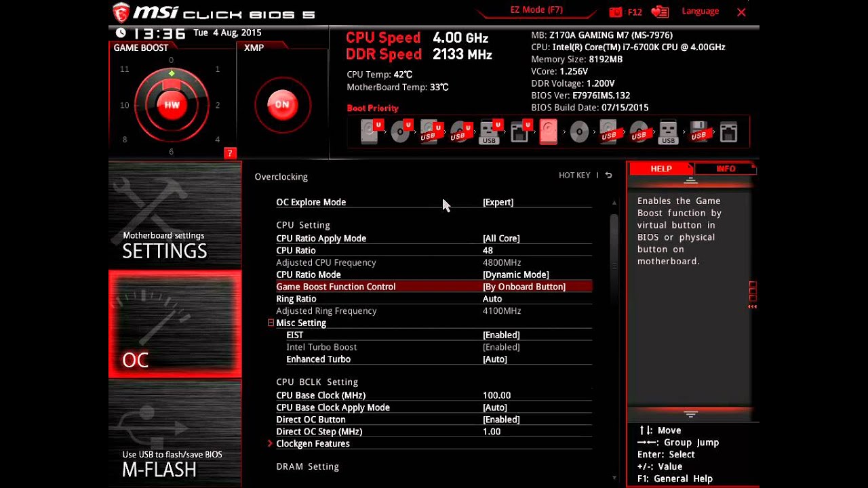
Task: Click the DRAM Setting heading
Action: pyautogui.click(x=307, y=466)
